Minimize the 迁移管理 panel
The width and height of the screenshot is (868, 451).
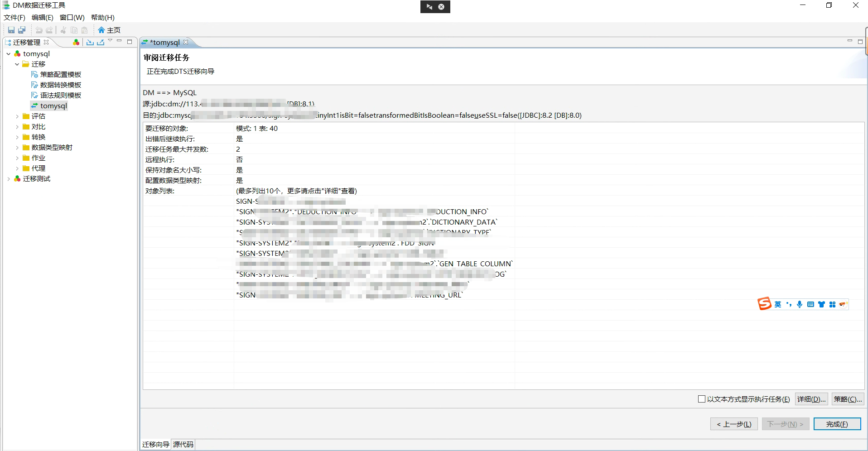tap(119, 41)
